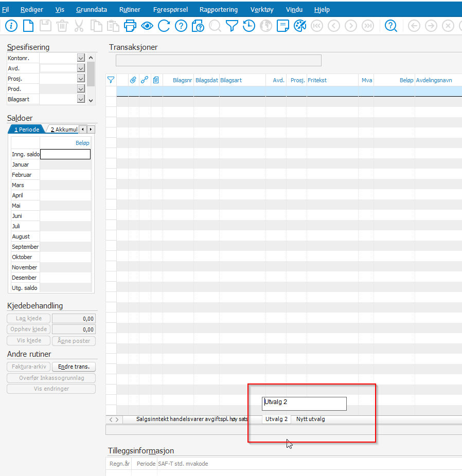Expand the Prod. dropdown
The width and height of the screenshot is (462, 476).
[x=81, y=89]
